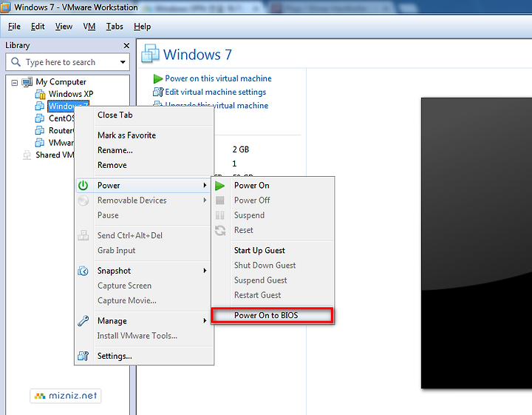Click the Library search input field
The image size is (532, 415).
coord(67,62)
